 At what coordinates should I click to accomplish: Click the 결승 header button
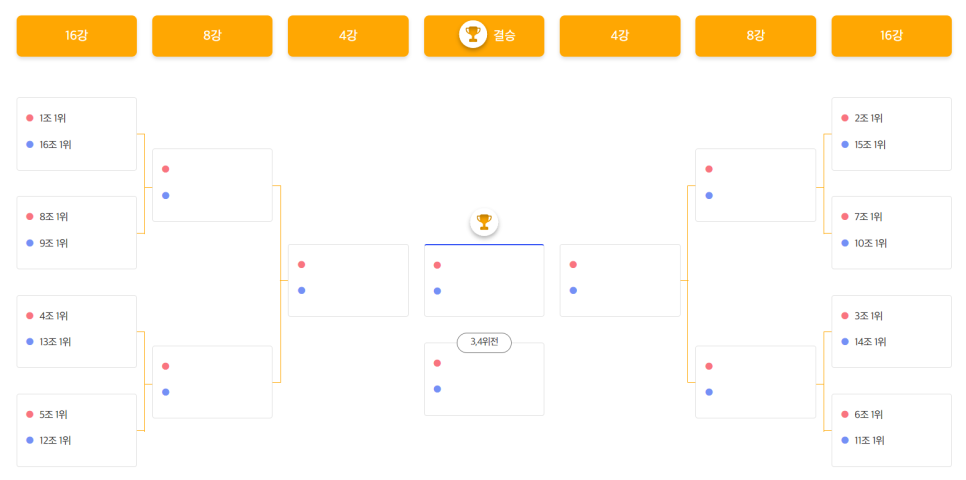(484, 36)
